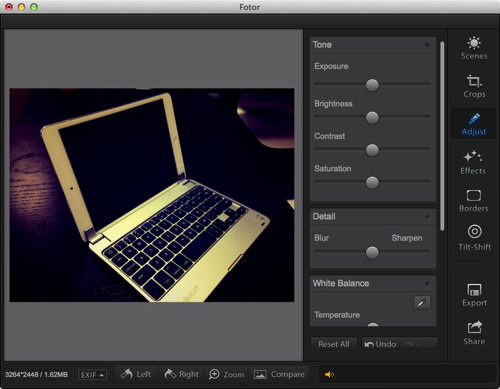The width and height of the screenshot is (500, 389).
Task: Open the Scenes panel
Action: (474, 48)
